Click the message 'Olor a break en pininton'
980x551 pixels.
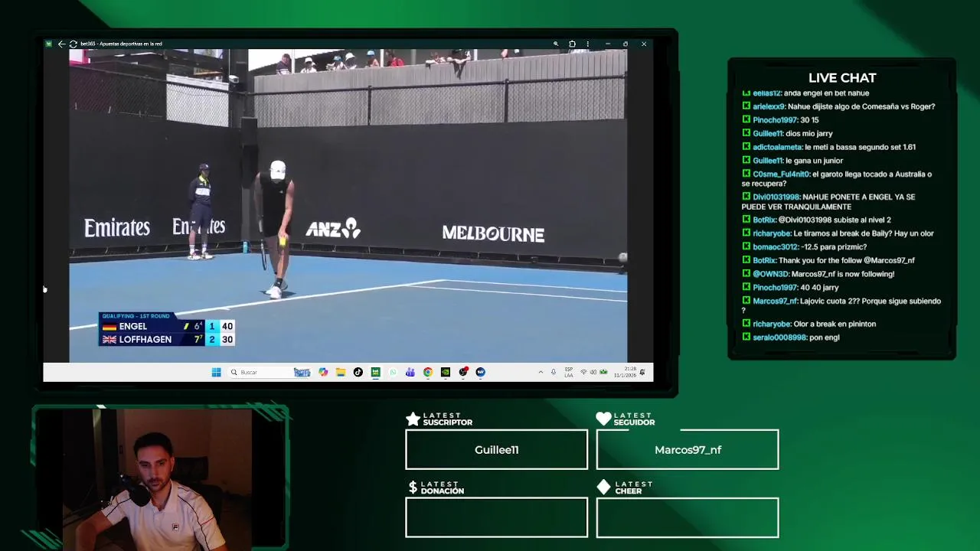[x=835, y=324]
